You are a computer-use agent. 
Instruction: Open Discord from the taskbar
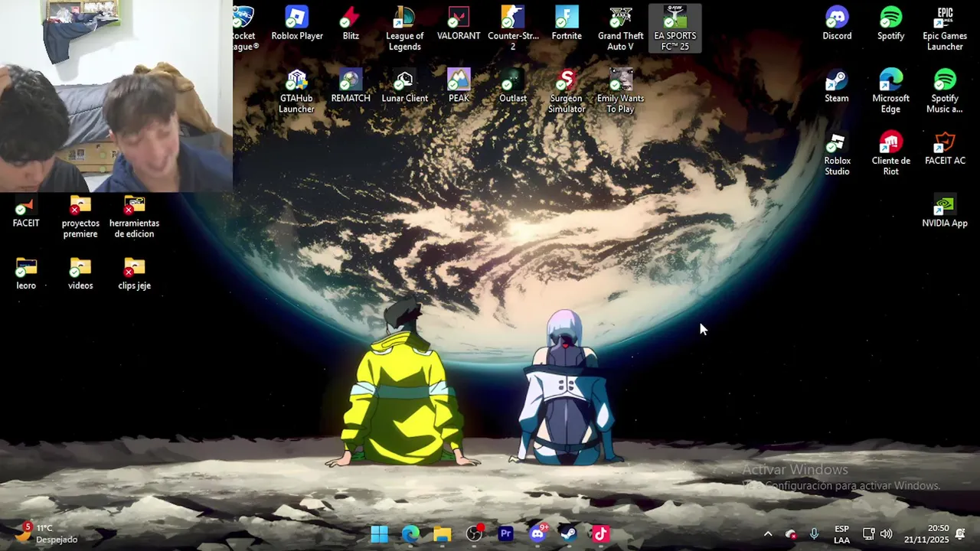[537, 533]
